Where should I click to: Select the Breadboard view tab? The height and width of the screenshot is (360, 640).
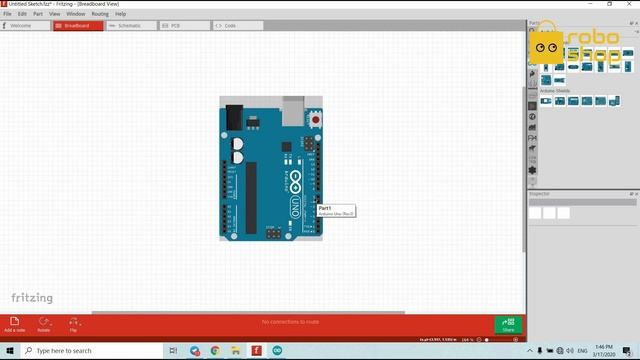pyautogui.click(x=78, y=26)
